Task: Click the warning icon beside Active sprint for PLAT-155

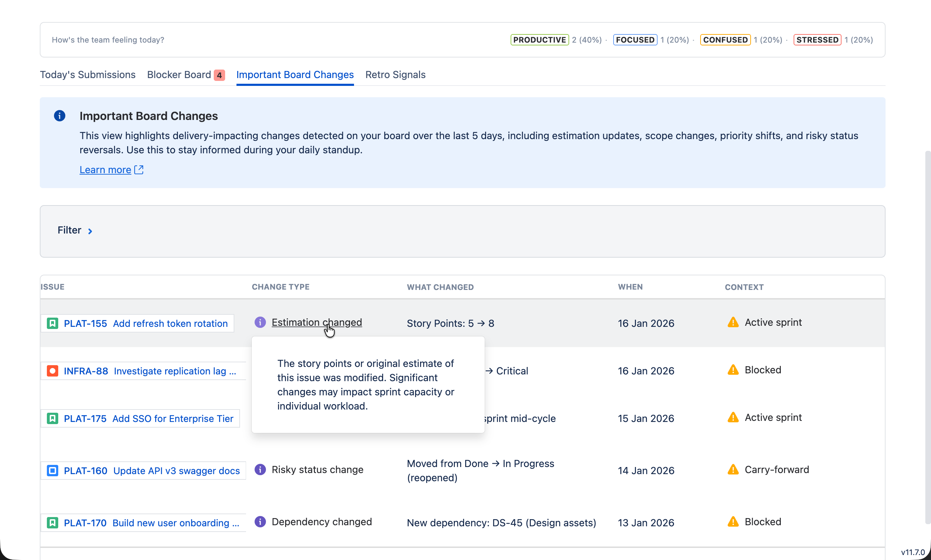Action: coord(733,322)
